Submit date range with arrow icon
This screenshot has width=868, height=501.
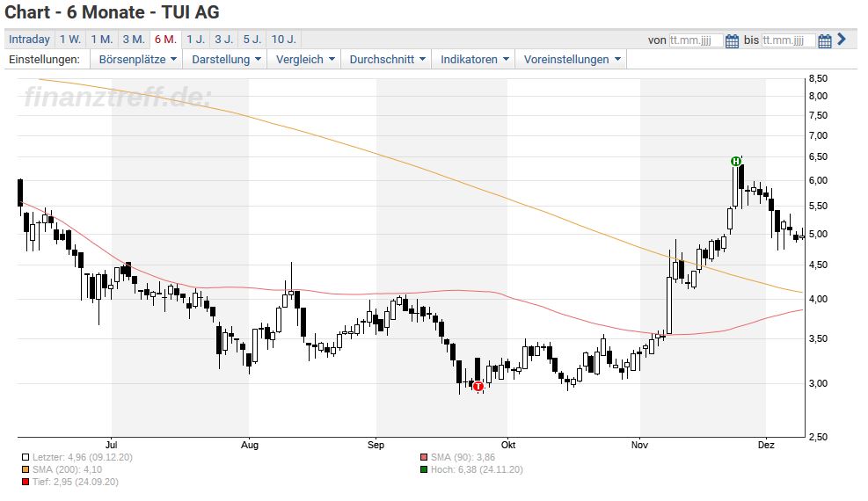[842, 40]
